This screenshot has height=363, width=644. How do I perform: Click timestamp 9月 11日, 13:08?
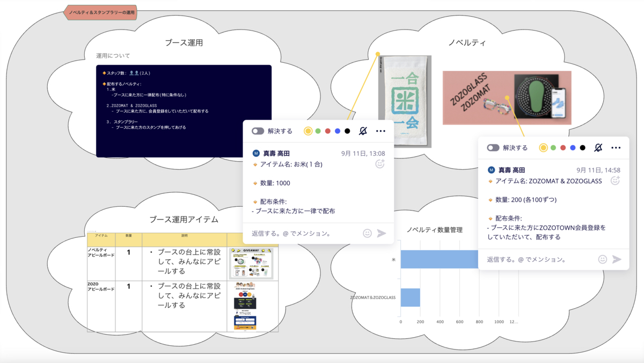tap(363, 153)
